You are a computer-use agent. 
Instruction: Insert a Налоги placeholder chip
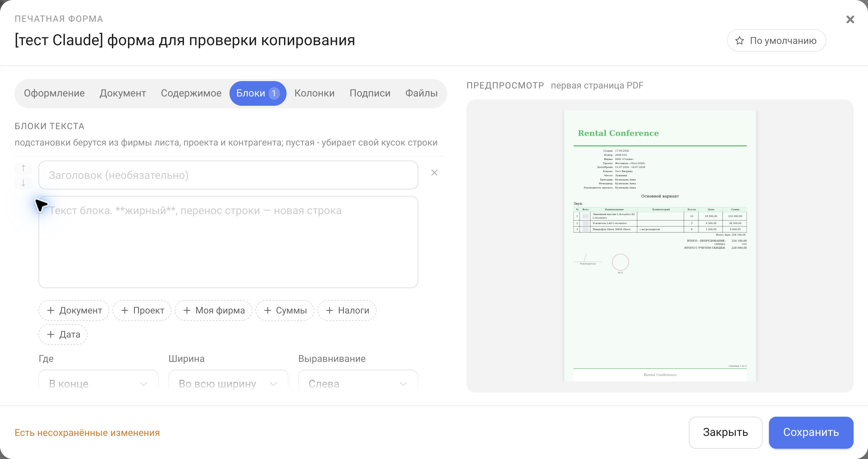(x=347, y=310)
